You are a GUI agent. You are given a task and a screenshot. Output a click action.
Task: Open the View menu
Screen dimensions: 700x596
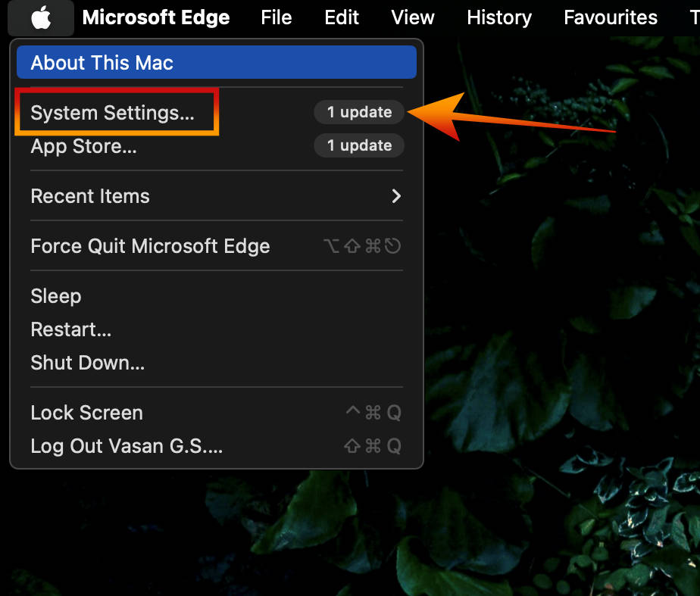pos(413,17)
